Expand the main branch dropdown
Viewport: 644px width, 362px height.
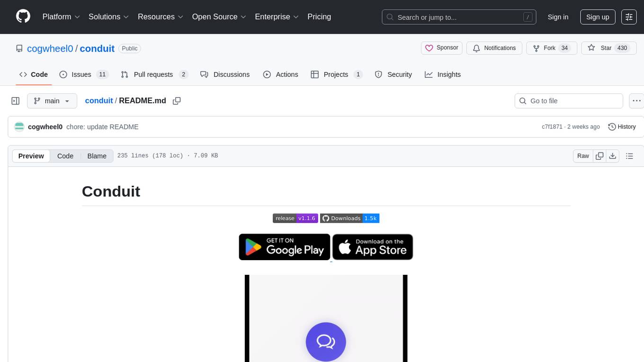pyautogui.click(x=52, y=101)
